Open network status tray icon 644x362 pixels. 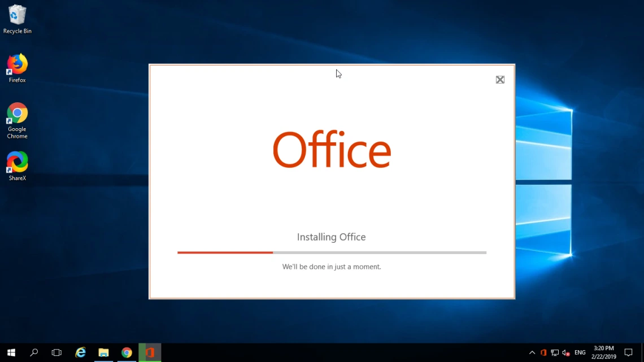pos(555,352)
